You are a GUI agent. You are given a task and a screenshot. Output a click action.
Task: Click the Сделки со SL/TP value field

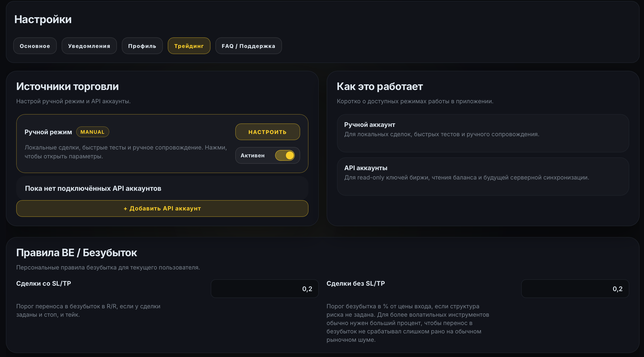point(265,289)
